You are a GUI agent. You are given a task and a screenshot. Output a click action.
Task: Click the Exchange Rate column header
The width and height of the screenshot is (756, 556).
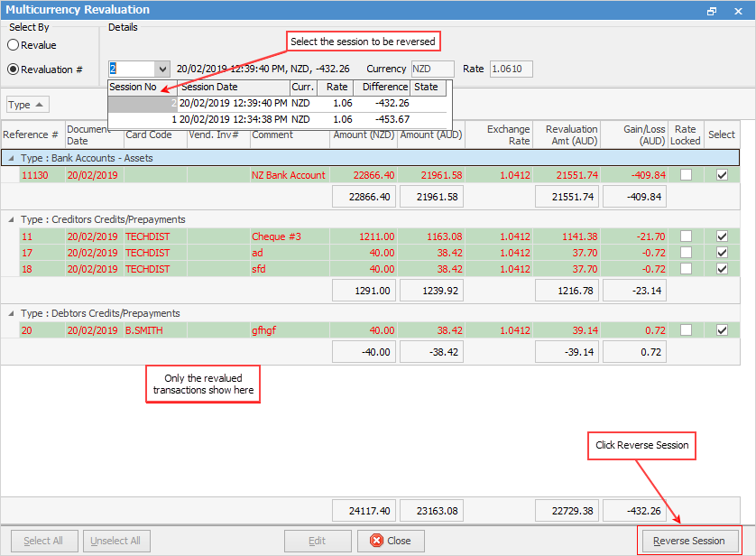coord(508,134)
